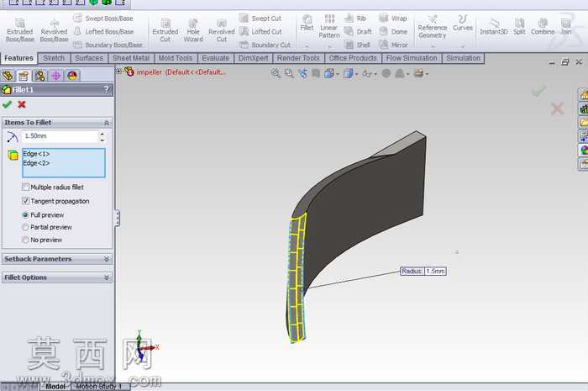This screenshot has height=391, width=588.
Task: Switch to Mold Tools tab
Action: pyautogui.click(x=176, y=58)
